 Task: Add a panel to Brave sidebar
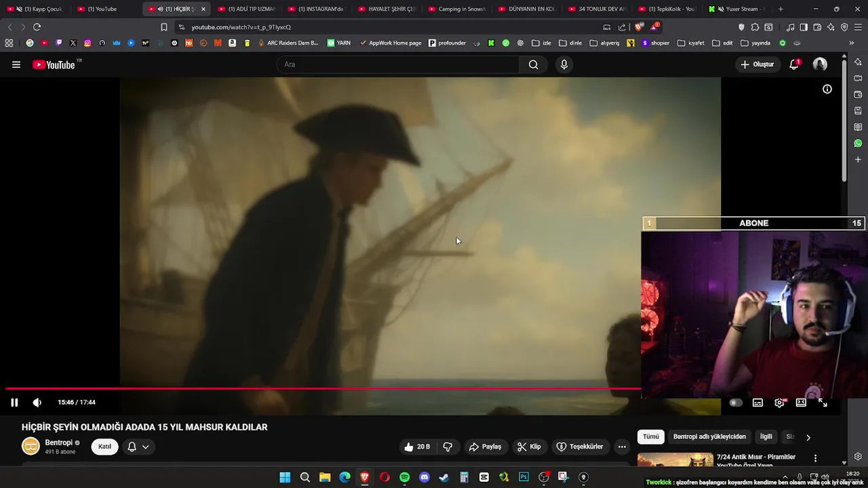858,159
